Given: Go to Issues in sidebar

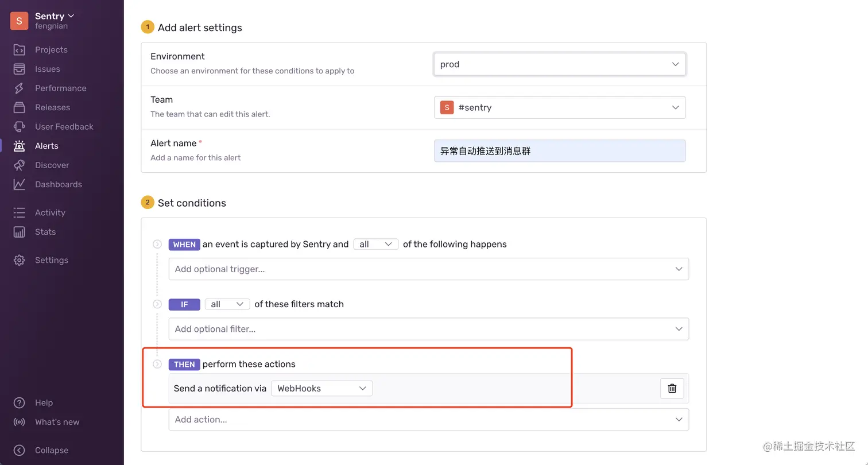Looking at the screenshot, I should (x=48, y=69).
